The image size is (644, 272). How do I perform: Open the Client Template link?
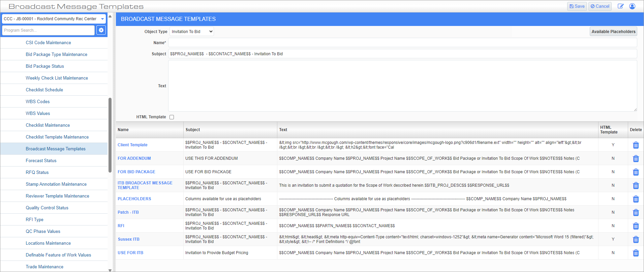point(132,145)
